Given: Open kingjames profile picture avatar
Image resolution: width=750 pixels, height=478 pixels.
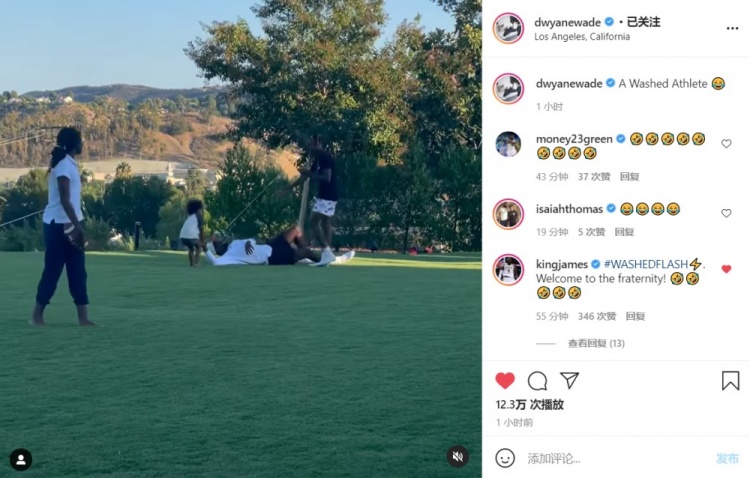Looking at the screenshot, I should pyautogui.click(x=508, y=269).
